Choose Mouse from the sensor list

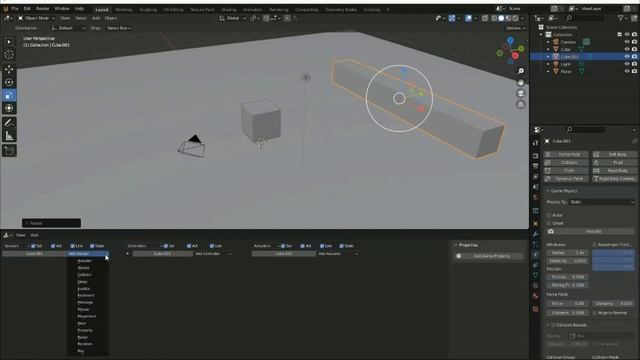coord(83,309)
